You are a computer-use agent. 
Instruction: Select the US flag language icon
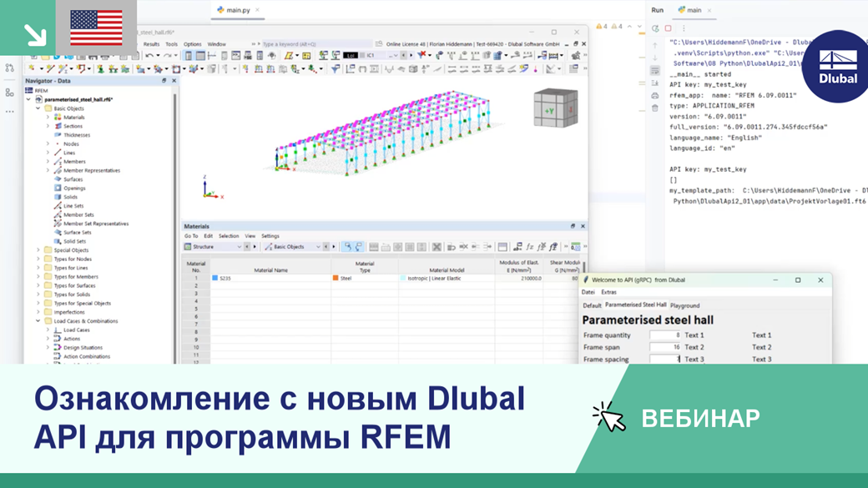tap(96, 27)
